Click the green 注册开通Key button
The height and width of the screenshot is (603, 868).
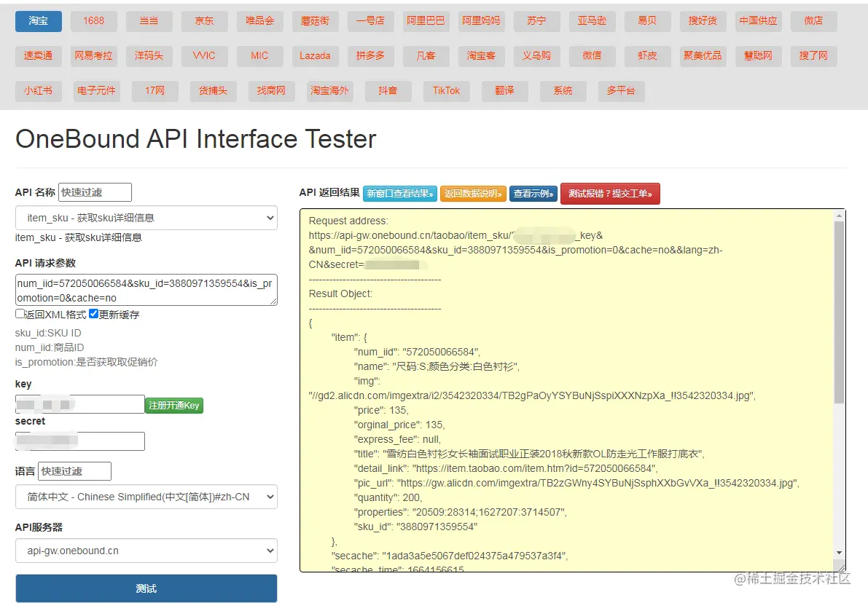173,406
